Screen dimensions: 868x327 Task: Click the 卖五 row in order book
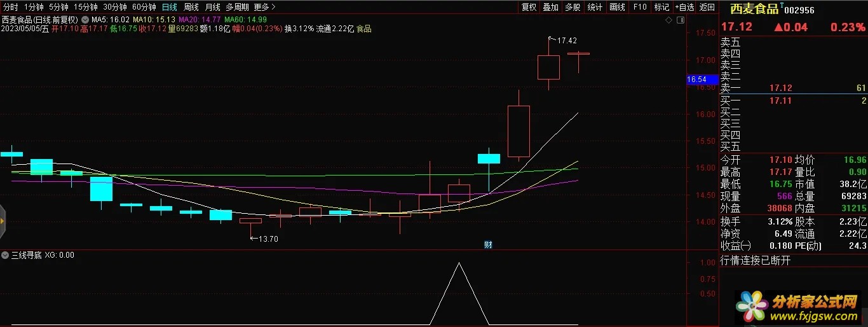click(794, 42)
